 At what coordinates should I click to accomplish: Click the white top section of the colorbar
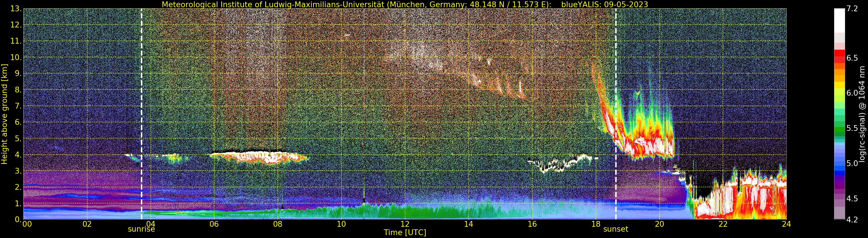(840, 21)
